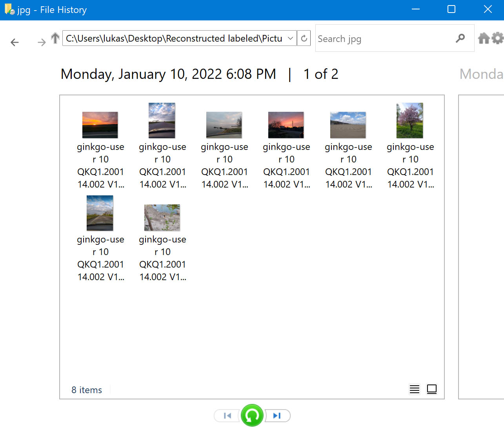This screenshot has height=430, width=504.
Task: Open the settings gear menu
Action: pyautogui.click(x=497, y=38)
